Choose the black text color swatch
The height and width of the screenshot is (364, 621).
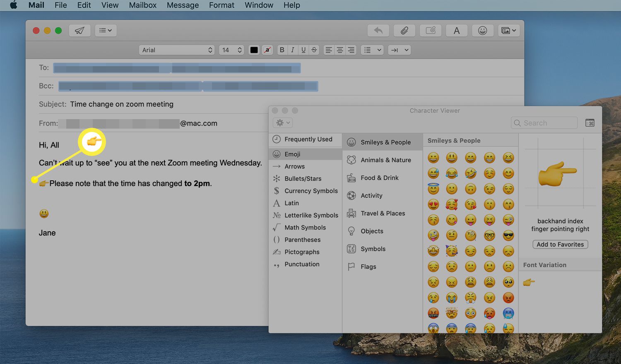click(254, 50)
